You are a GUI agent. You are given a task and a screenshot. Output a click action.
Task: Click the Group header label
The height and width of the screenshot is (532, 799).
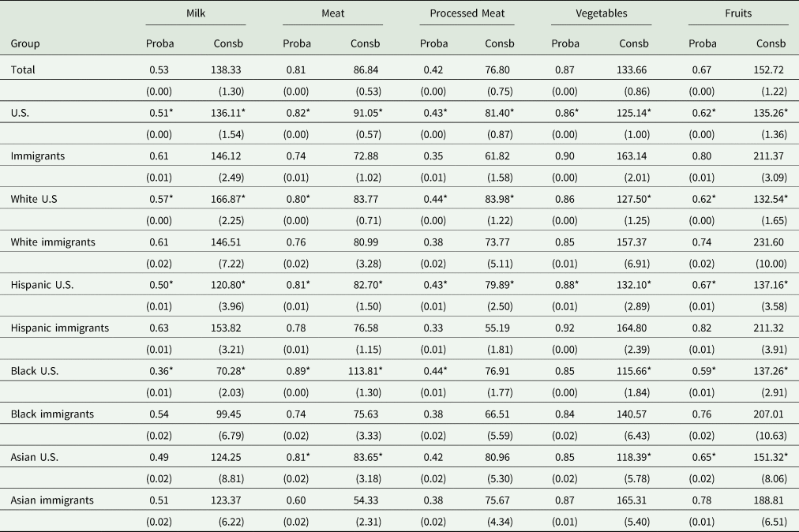25,43
